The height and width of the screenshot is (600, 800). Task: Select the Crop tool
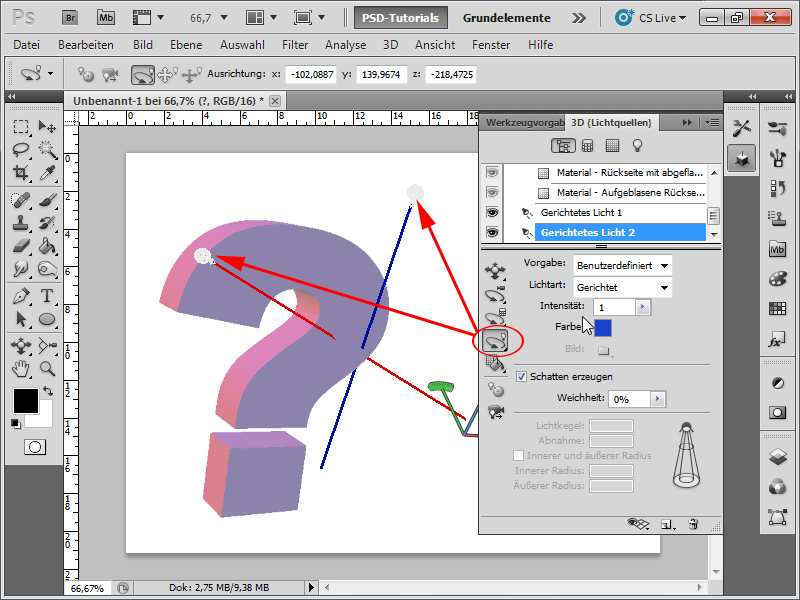[20, 173]
